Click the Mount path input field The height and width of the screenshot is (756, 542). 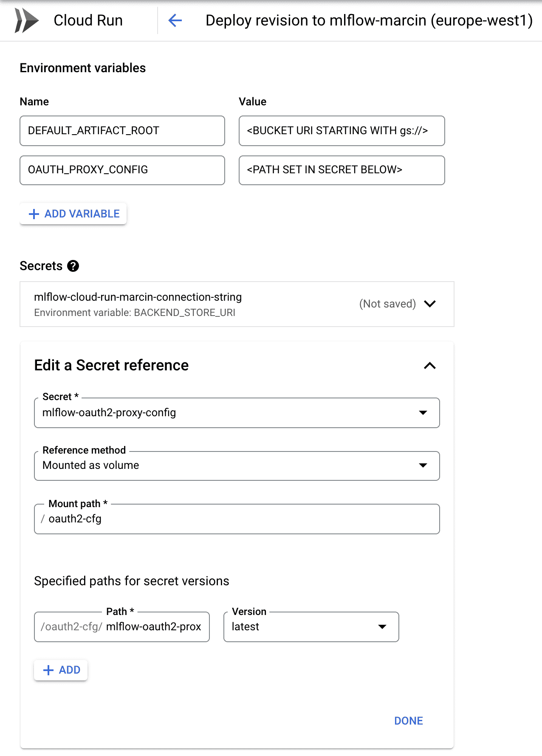(237, 519)
